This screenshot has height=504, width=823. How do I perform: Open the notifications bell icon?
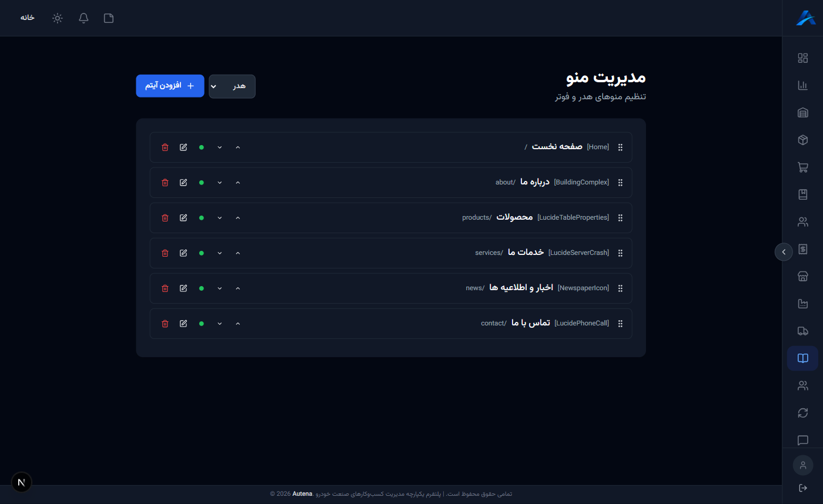coord(83,18)
